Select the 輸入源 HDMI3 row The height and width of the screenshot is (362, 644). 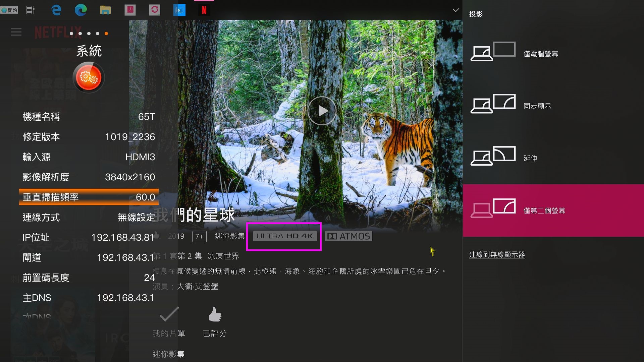89,157
